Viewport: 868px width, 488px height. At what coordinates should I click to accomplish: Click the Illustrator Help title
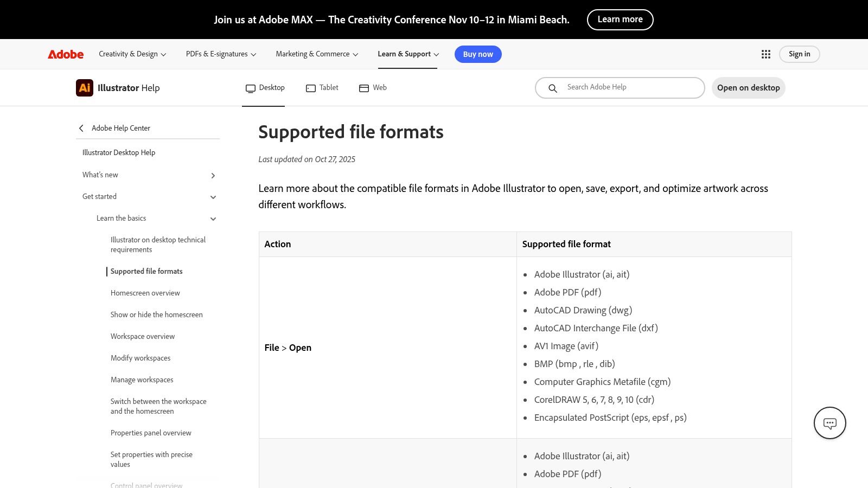pos(129,88)
